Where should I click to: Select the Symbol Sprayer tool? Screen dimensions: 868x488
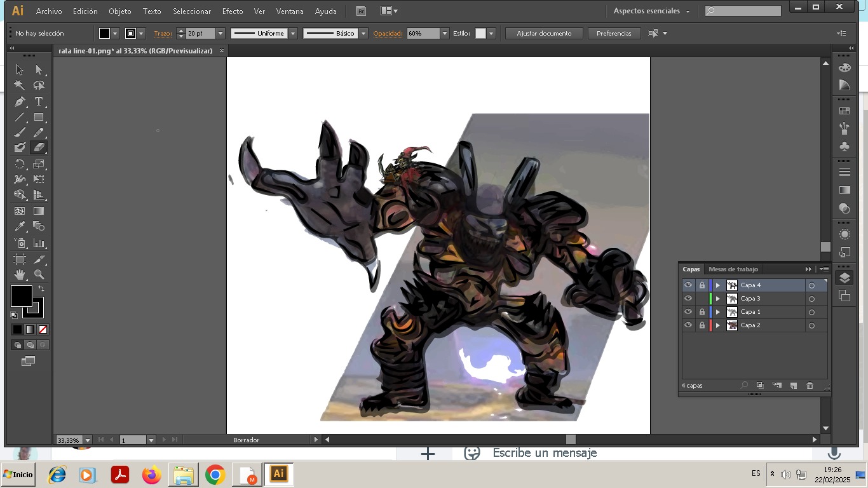pyautogui.click(x=20, y=243)
